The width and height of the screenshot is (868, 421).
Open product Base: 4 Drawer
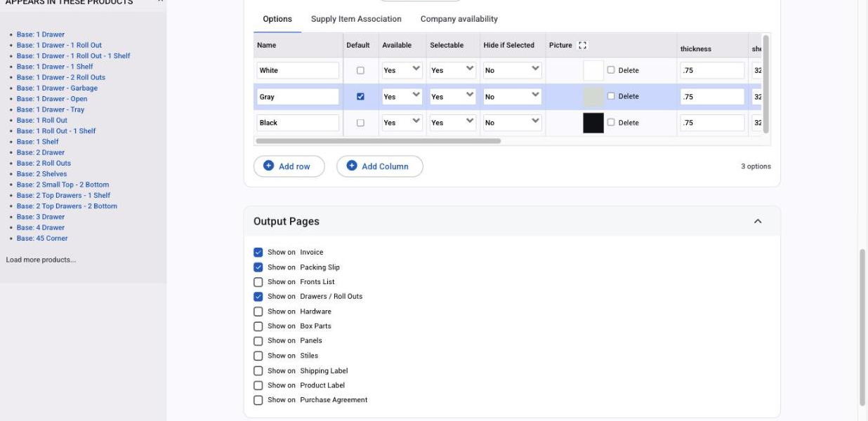point(41,227)
